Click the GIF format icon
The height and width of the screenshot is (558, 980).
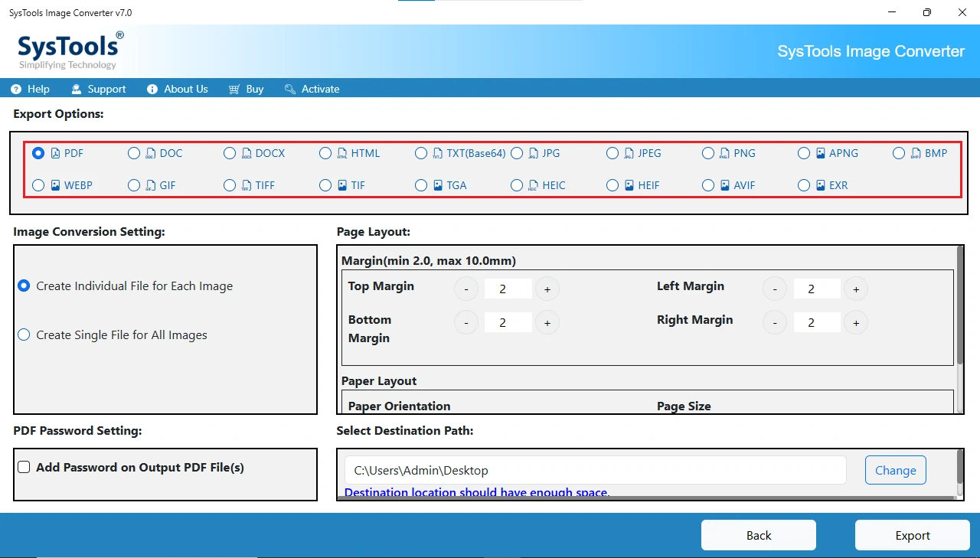pyautogui.click(x=151, y=185)
